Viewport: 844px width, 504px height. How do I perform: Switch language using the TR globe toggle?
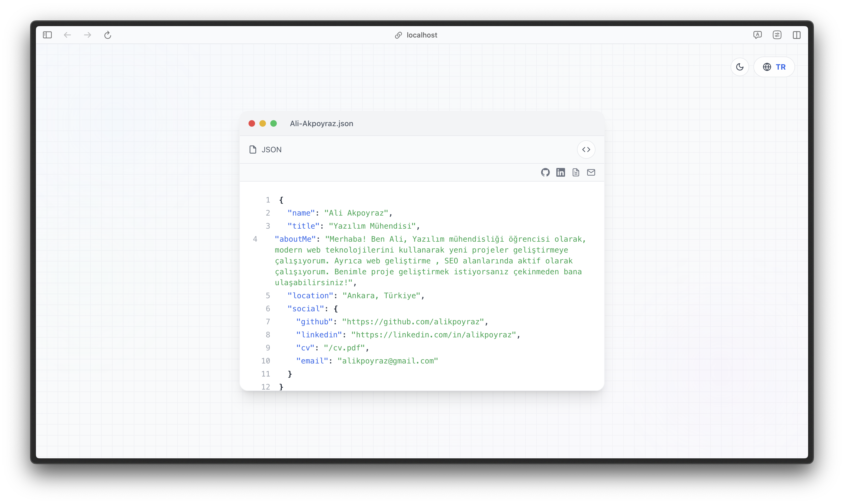[774, 67]
